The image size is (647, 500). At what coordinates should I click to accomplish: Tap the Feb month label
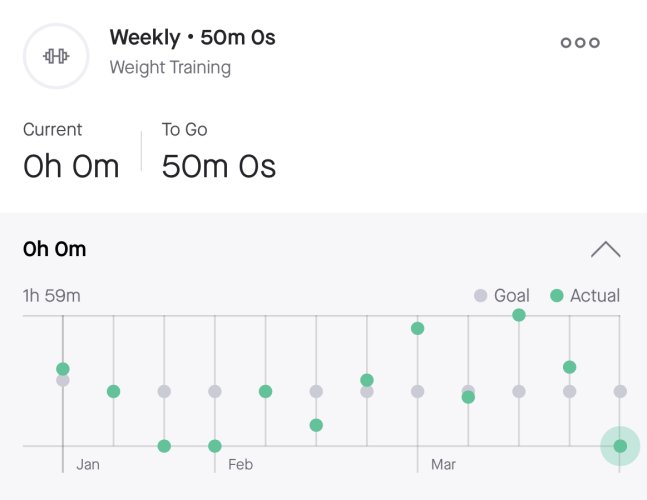tap(240, 465)
